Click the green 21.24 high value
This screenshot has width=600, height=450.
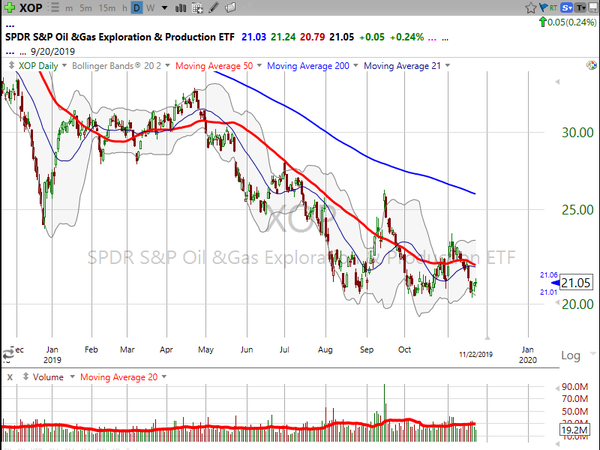point(283,37)
